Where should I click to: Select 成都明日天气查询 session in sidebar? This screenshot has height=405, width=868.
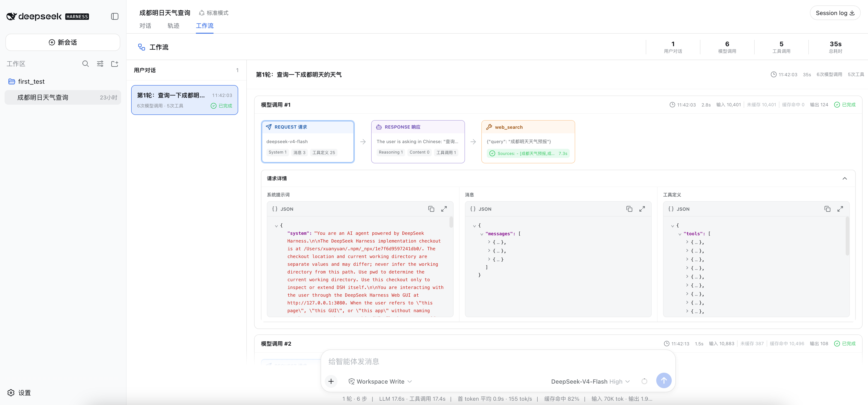[63, 97]
